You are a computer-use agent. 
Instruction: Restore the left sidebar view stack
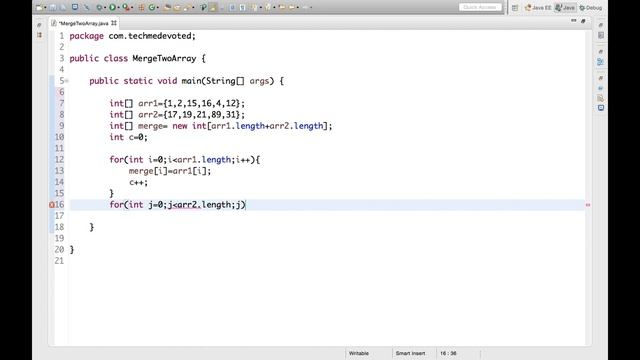click(39, 25)
